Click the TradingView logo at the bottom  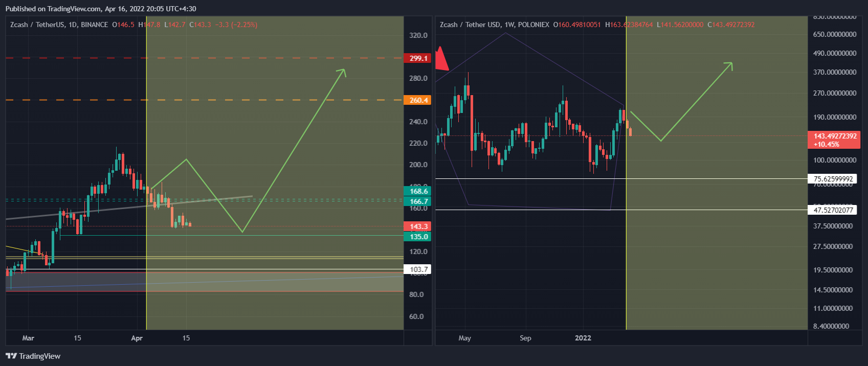point(33,356)
